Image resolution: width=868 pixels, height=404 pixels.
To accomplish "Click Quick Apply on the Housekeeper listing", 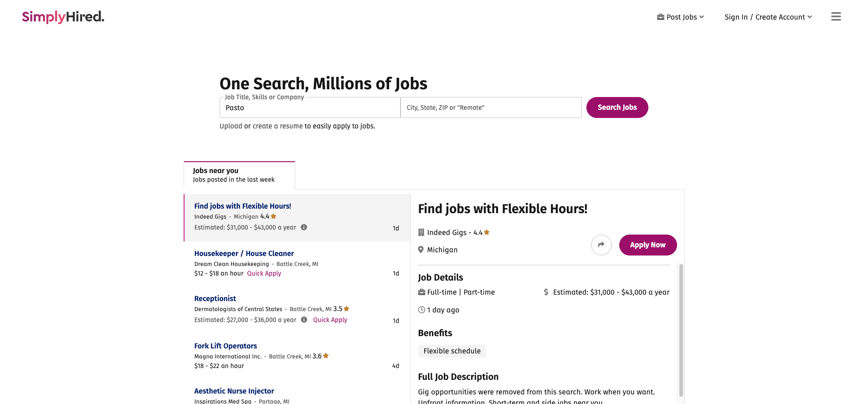I will tap(264, 273).
